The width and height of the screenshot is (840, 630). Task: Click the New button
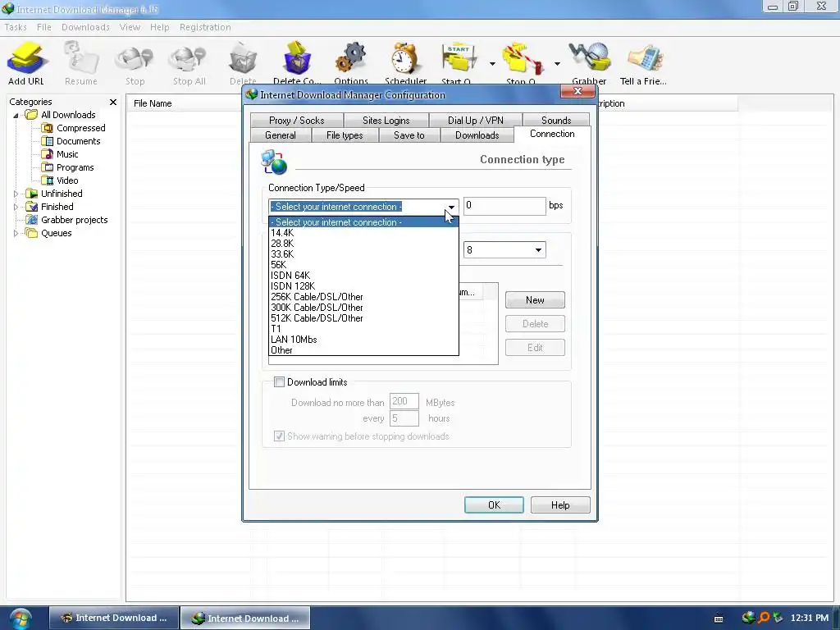(x=535, y=300)
